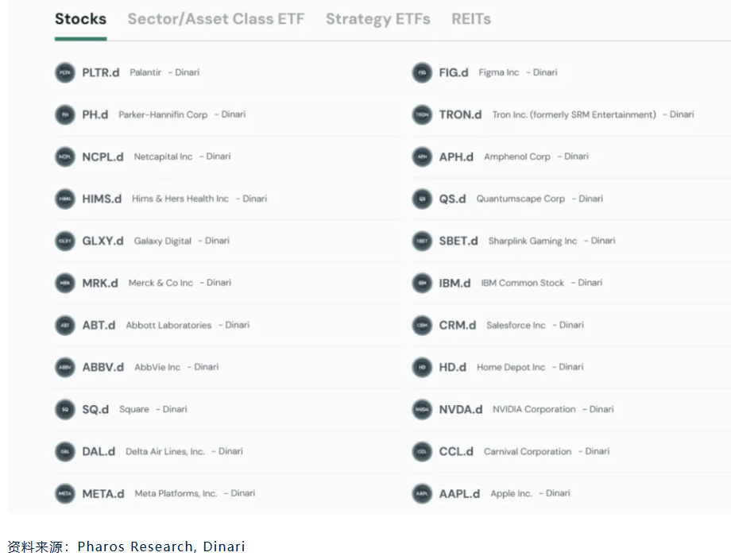Select the Salesforce Inc CRM.d entry
This screenshot has height=560, width=731.
pyautogui.click(x=458, y=326)
